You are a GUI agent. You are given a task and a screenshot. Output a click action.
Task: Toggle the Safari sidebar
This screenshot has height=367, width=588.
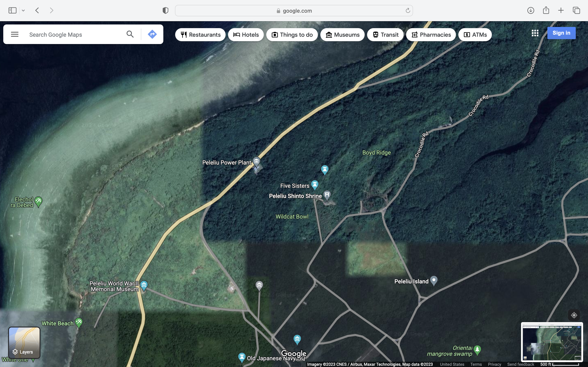coord(12,10)
